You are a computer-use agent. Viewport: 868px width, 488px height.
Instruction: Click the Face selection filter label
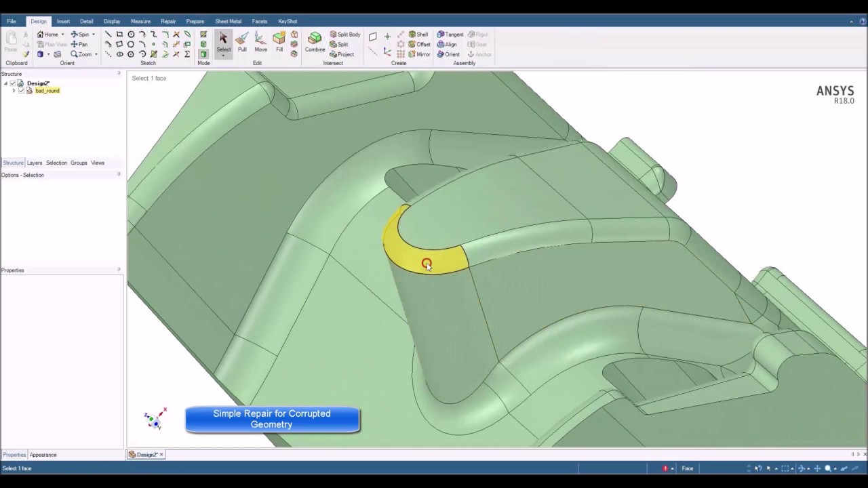[688, 468]
